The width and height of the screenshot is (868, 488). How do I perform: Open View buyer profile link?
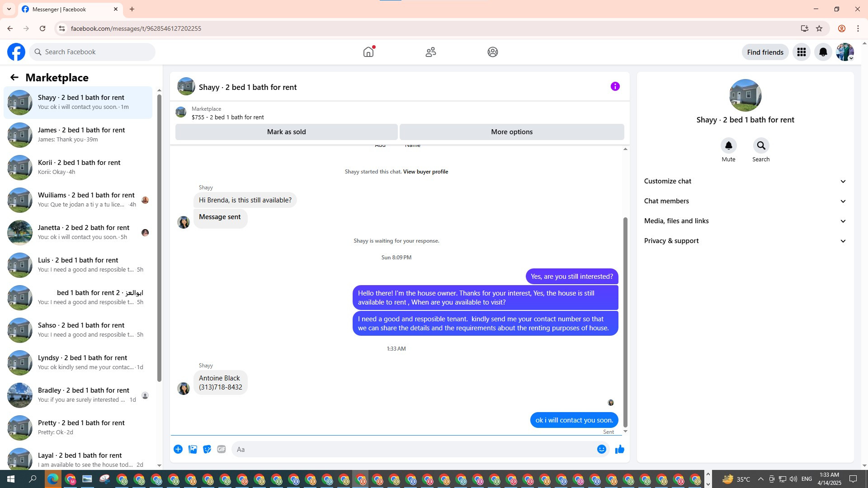coord(425,172)
